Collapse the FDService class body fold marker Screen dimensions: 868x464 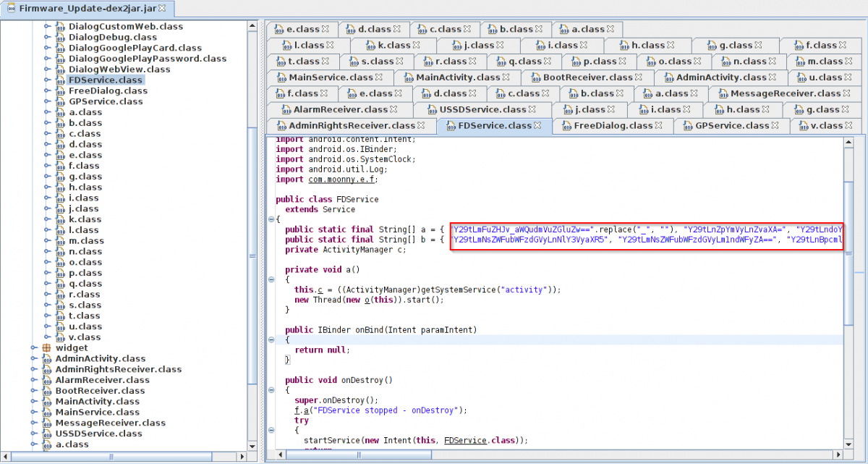[270, 219]
